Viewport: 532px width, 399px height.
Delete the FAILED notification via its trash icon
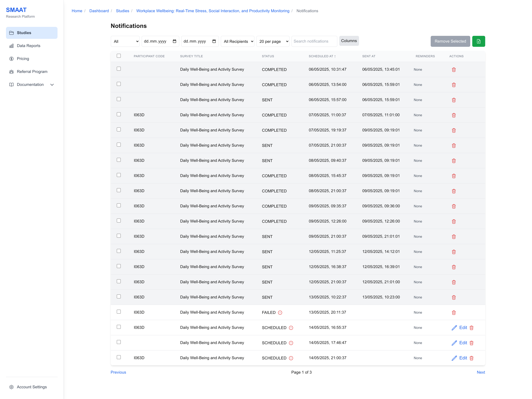(454, 312)
